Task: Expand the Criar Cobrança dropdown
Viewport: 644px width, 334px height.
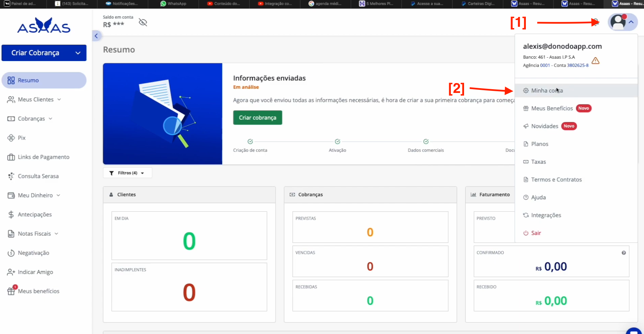Action: 78,53
